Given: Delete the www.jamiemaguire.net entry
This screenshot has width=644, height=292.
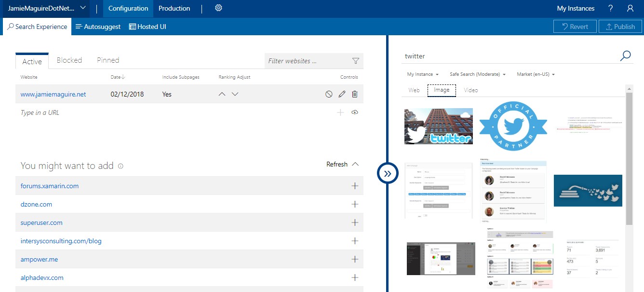Looking at the screenshot, I should click(355, 94).
